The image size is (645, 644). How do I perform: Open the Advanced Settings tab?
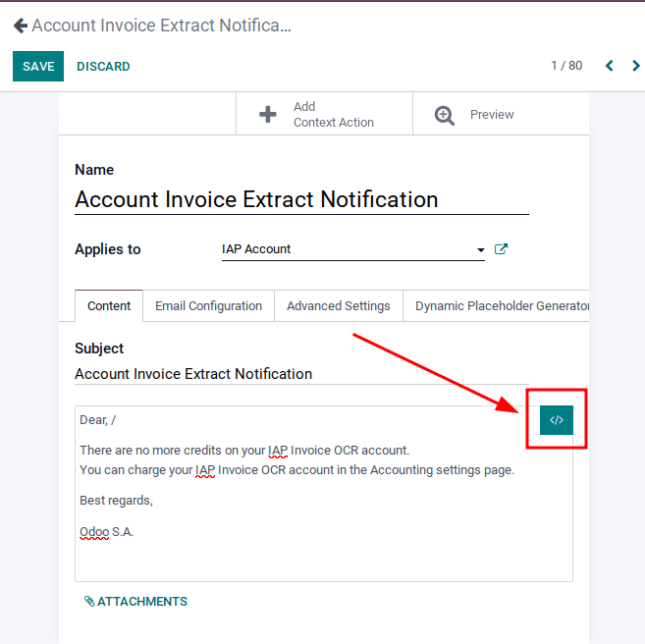pos(339,306)
